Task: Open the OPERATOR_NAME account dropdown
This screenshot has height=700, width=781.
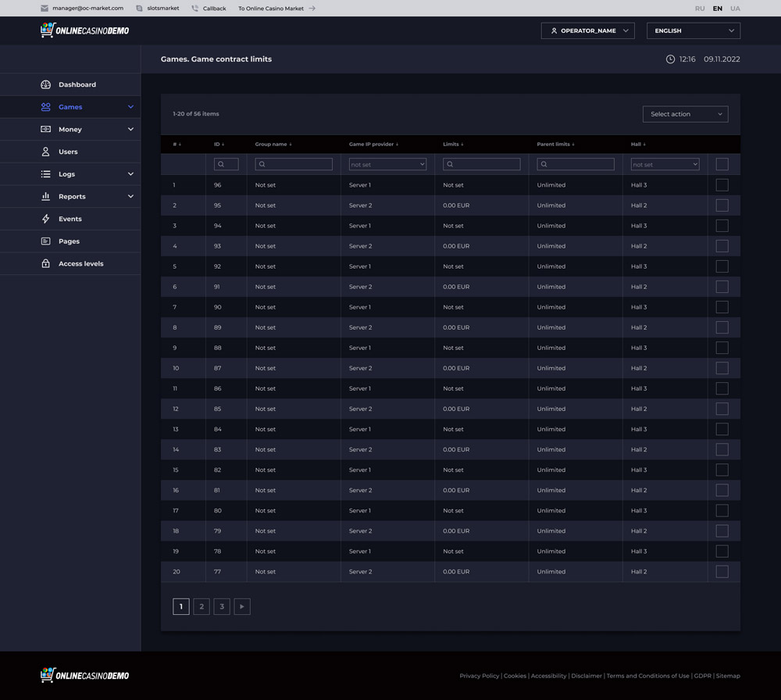Action: (587, 30)
